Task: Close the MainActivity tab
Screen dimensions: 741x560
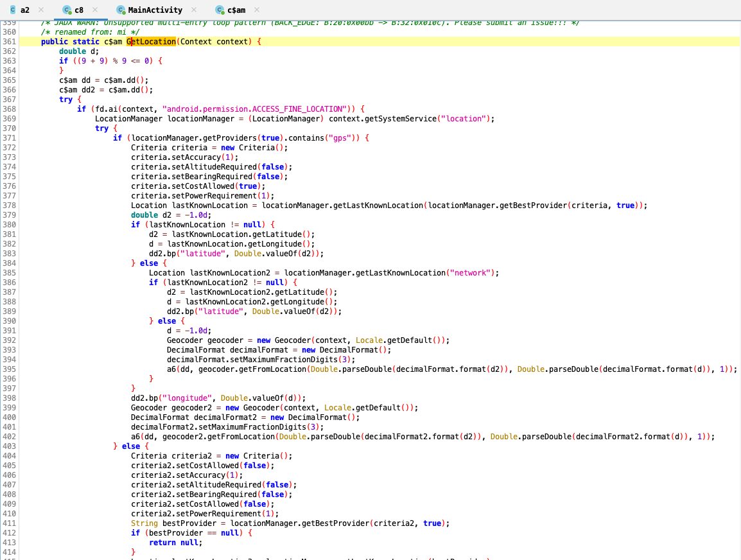Action: [x=194, y=10]
